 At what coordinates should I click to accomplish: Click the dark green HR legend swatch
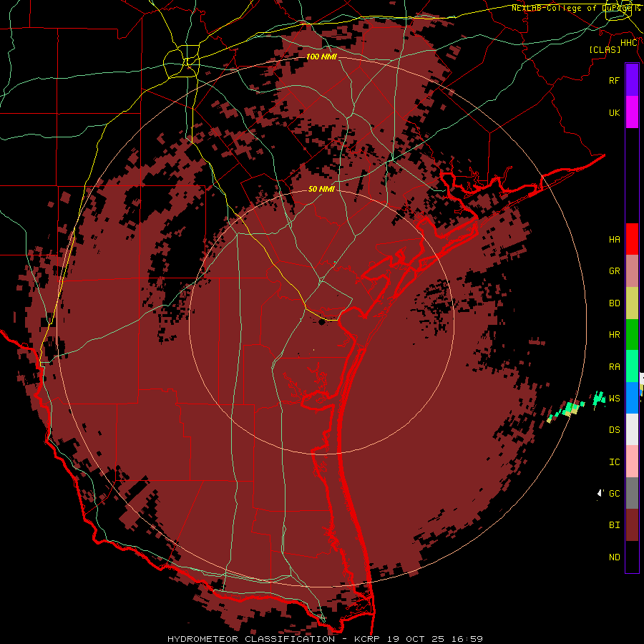pyautogui.click(x=632, y=335)
